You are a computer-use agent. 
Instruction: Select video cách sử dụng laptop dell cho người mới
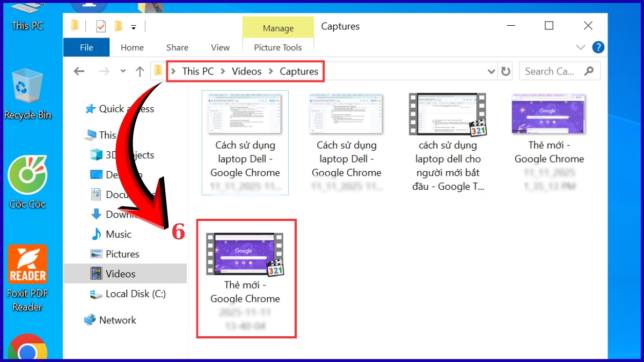tap(448, 142)
